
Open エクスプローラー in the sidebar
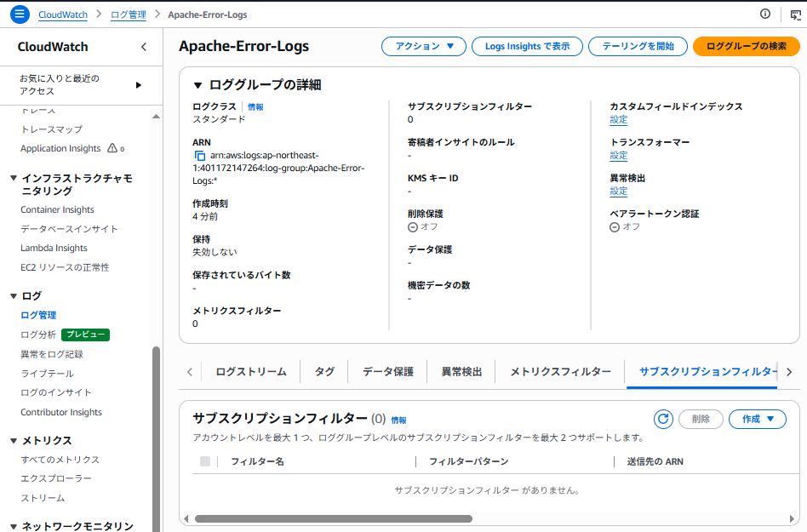[x=56, y=478]
